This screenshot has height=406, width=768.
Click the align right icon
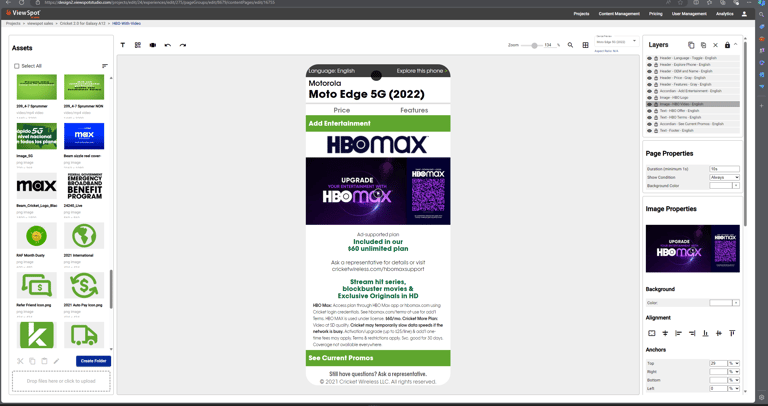click(692, 333)
